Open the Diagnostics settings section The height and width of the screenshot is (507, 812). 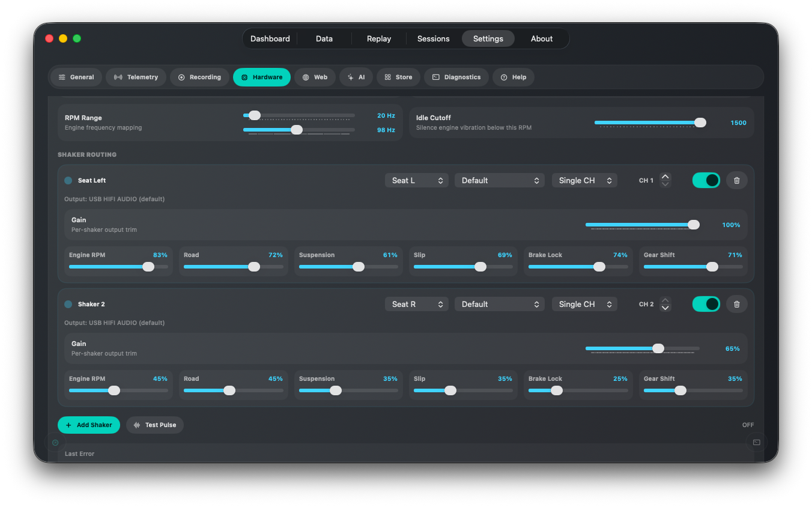(x=457, y=77)
